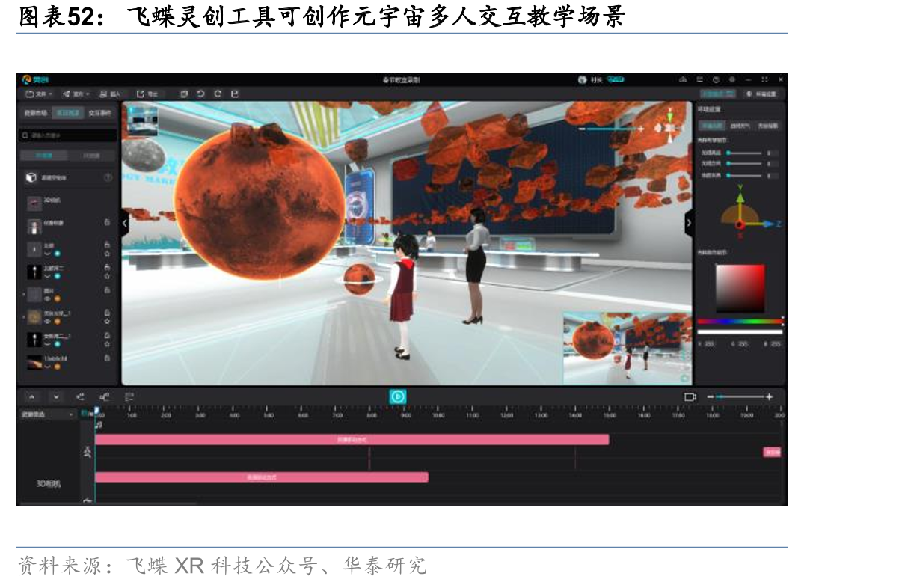The image size is (902, 588).
Task: Switch to the 项目资源 tab
Action: pos(67,113)
